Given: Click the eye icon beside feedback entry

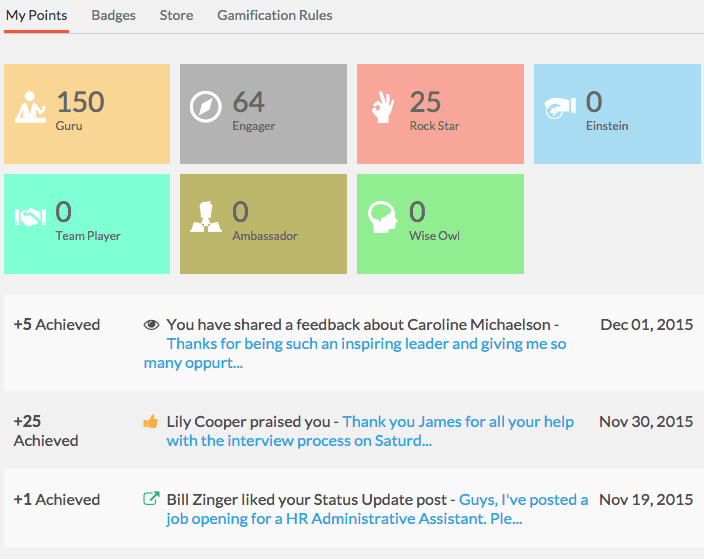Looking at the screenshot, I should (151, 325).
